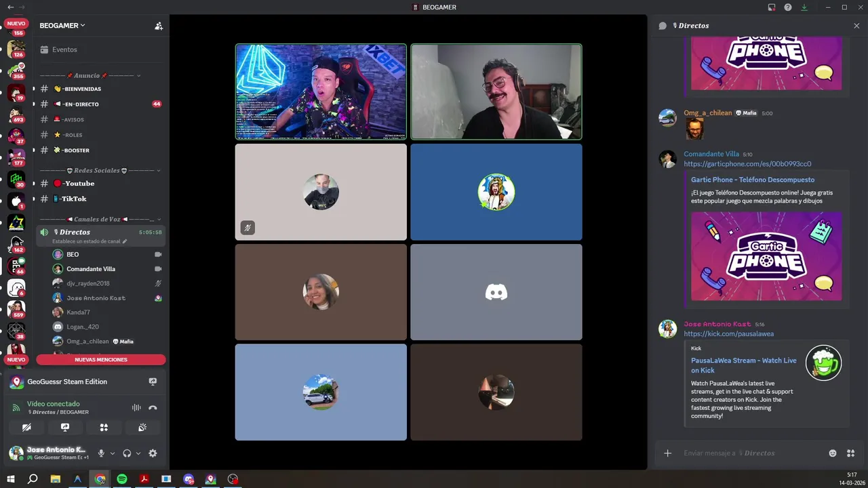
Task: Click the green download update icon
Action: point(804,7)
